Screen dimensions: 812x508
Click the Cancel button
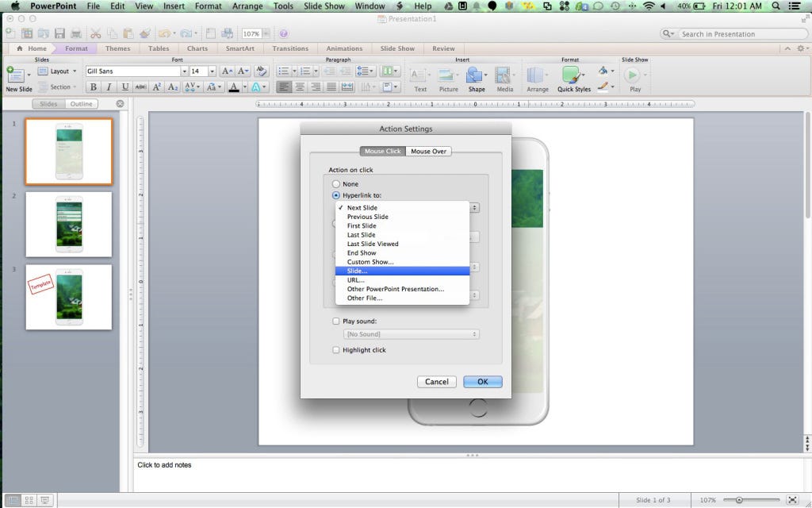(437, 382)
